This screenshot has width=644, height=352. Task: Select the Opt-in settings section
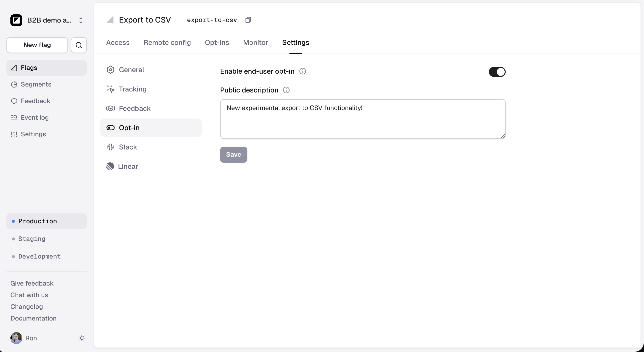pos(151,128)
